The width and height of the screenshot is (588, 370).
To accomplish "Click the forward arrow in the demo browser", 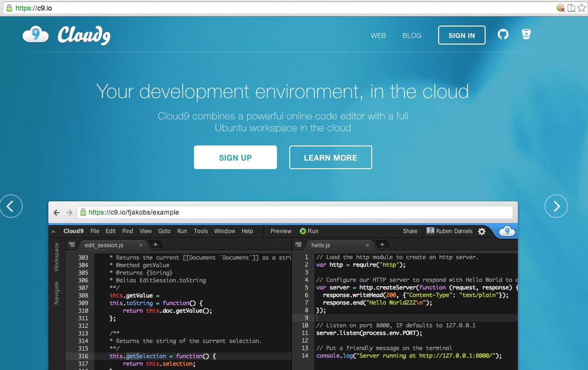I will (69, 212).
